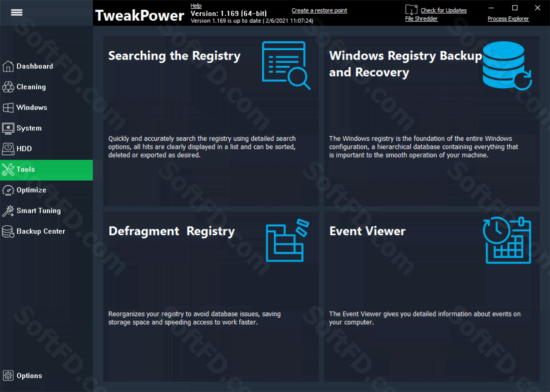The height and width of the screenshot is (392, 550).
Task: Click the 'up to date' status line
Action: 252,21
